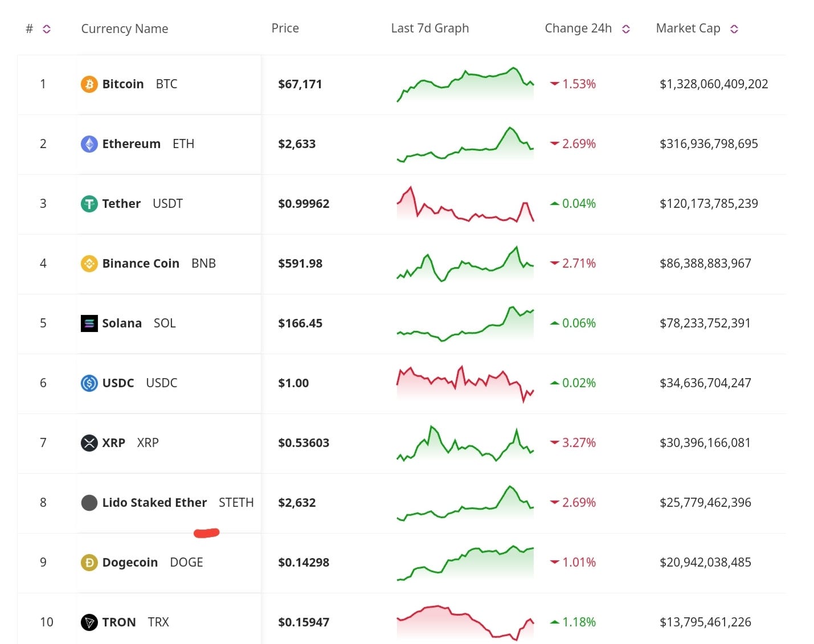View Dogecoin 7-day sparkline graph
Screen dimensions: 814x644
pos(465,563)
